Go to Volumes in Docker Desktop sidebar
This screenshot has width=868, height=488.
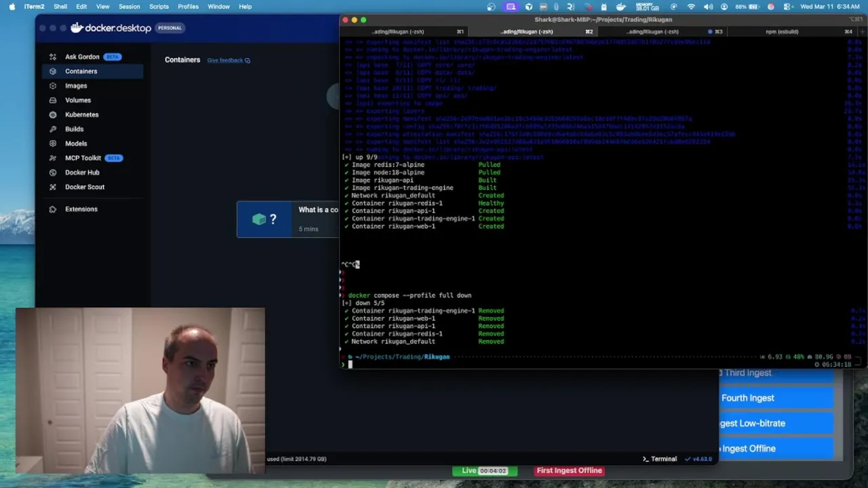(x=91, y=100)
